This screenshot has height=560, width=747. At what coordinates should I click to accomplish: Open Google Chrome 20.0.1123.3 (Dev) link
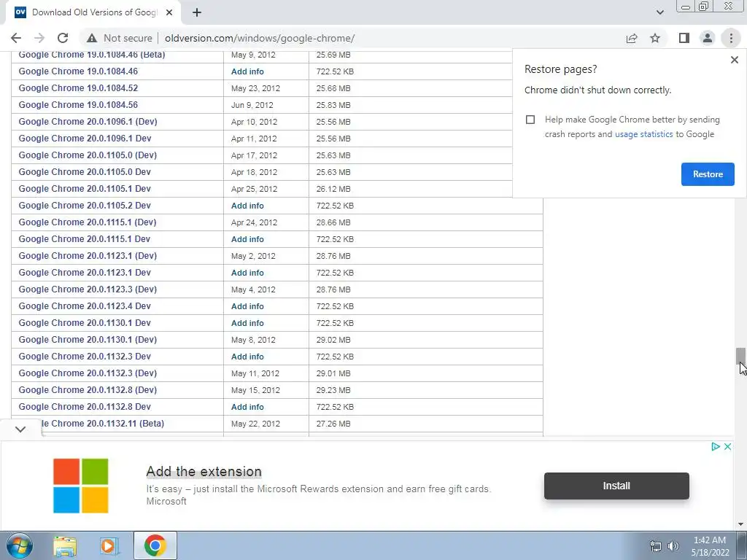click(x=88, y=289)
